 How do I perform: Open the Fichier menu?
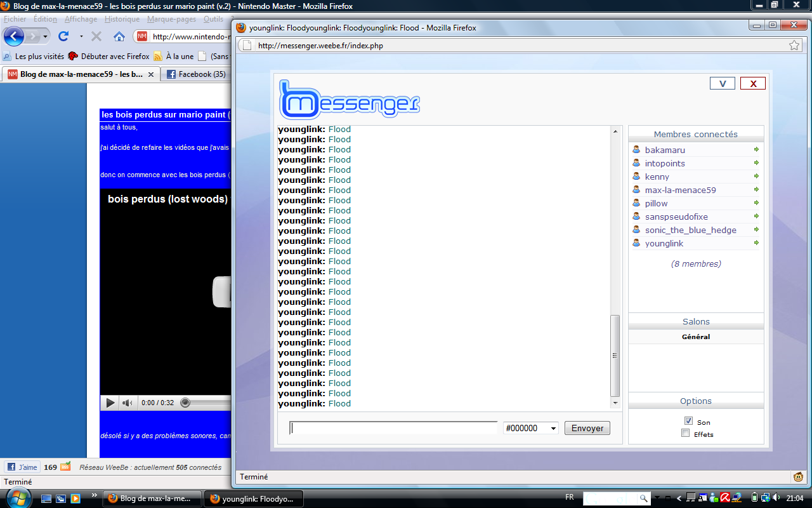(x=15, y=19)
